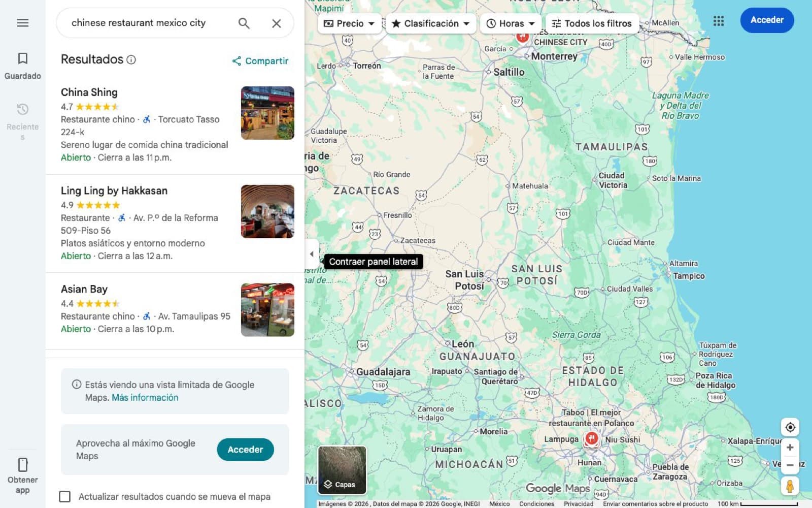The image size is (812, 508).
Task: Click Enviar comentarios sobre el producto
Action: pyautogui.click(x=655, y=504)
